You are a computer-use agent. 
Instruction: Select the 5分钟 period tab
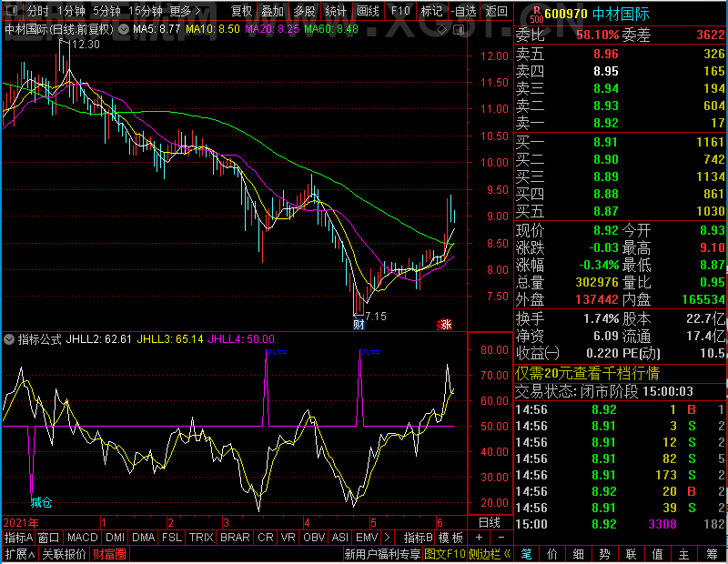click(106, 11)
